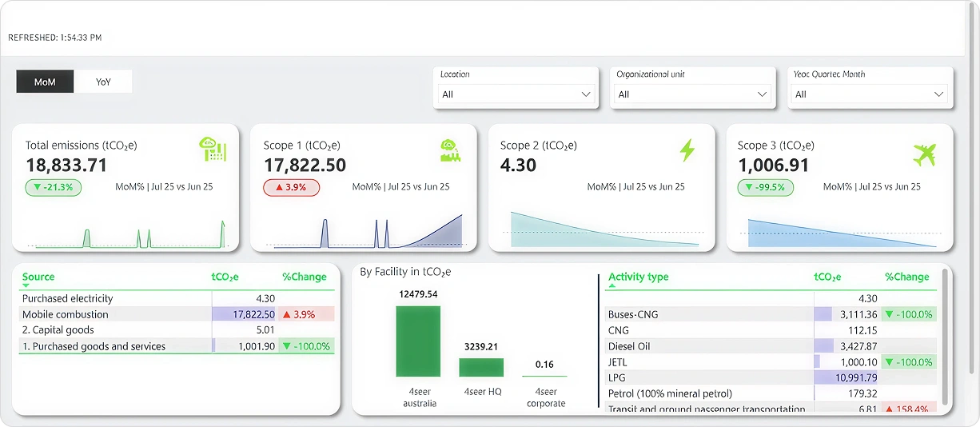Switch to MoM comparison view
980x427 pixels.
coord(45,82)
